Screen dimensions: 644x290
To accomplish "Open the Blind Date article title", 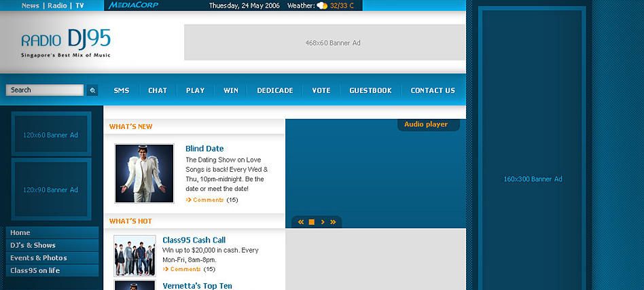I will [204, 149].
